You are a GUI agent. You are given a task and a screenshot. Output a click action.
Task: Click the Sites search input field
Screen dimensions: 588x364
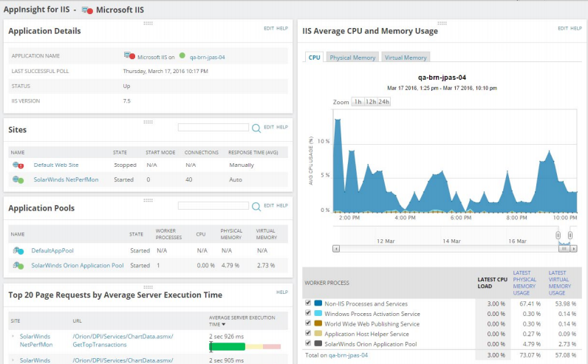pyautogui.click(x=213, y=127)
